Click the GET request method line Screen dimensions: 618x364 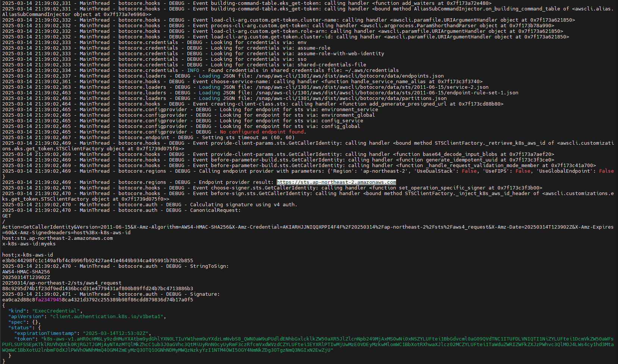coord(7,216)
